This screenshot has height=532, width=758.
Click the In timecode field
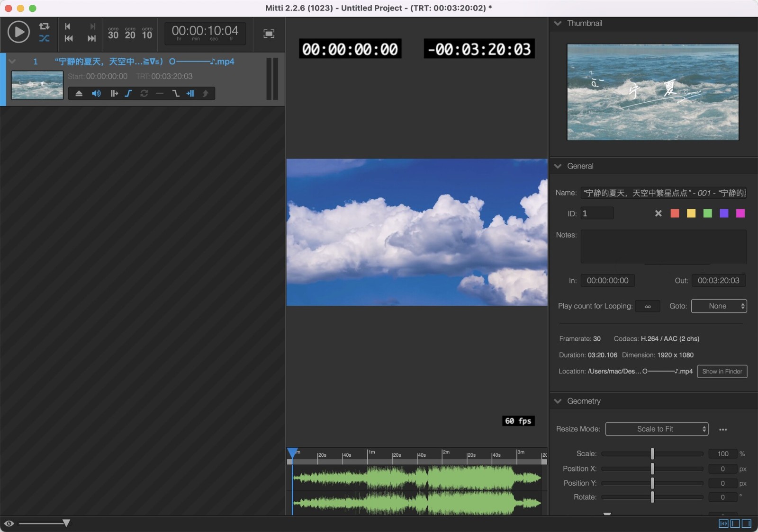point(608,281)
